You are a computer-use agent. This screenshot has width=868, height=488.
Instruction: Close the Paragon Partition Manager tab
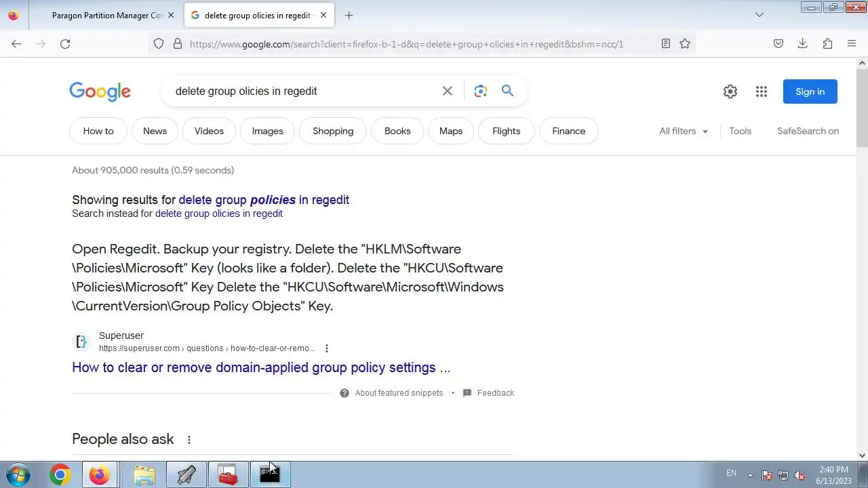(171, 15)
